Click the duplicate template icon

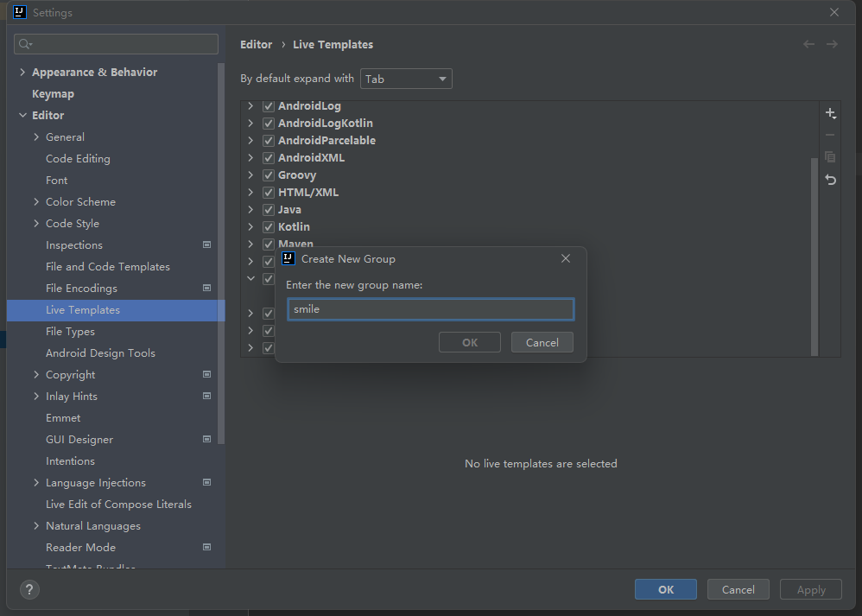(830, 157)
